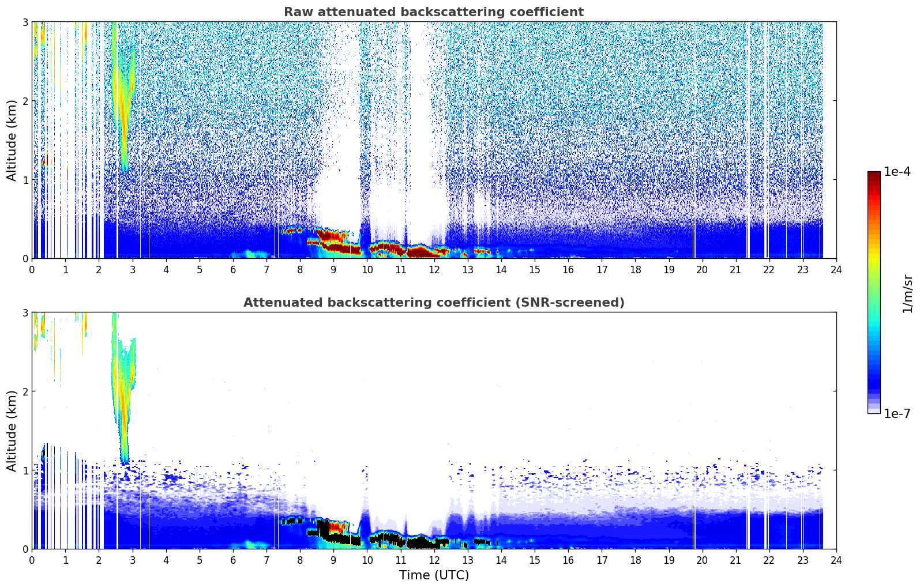Click the 1 km altitude tick of the SNR-screened plot
Screen dimensions: 920x588
click(25, 470)
